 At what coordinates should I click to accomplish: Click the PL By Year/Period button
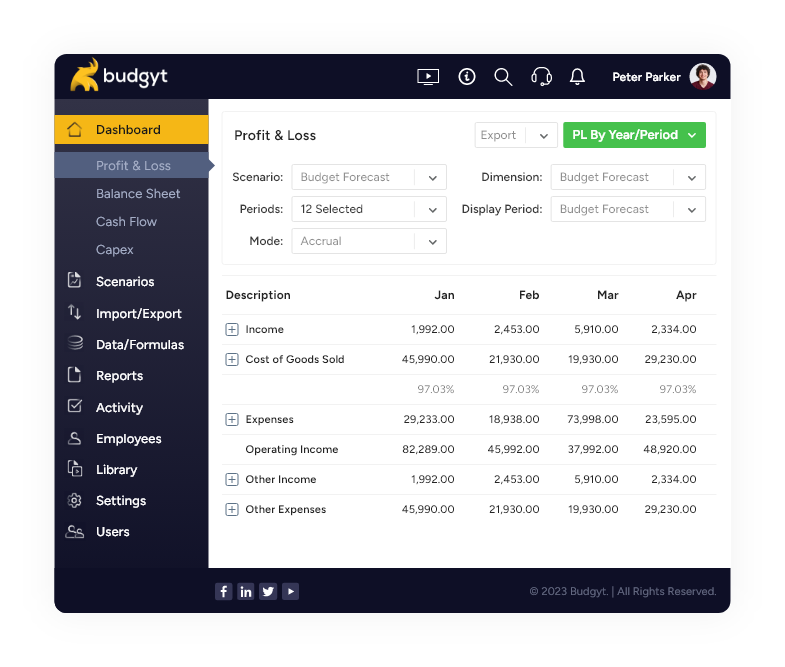tap(634, 135)
